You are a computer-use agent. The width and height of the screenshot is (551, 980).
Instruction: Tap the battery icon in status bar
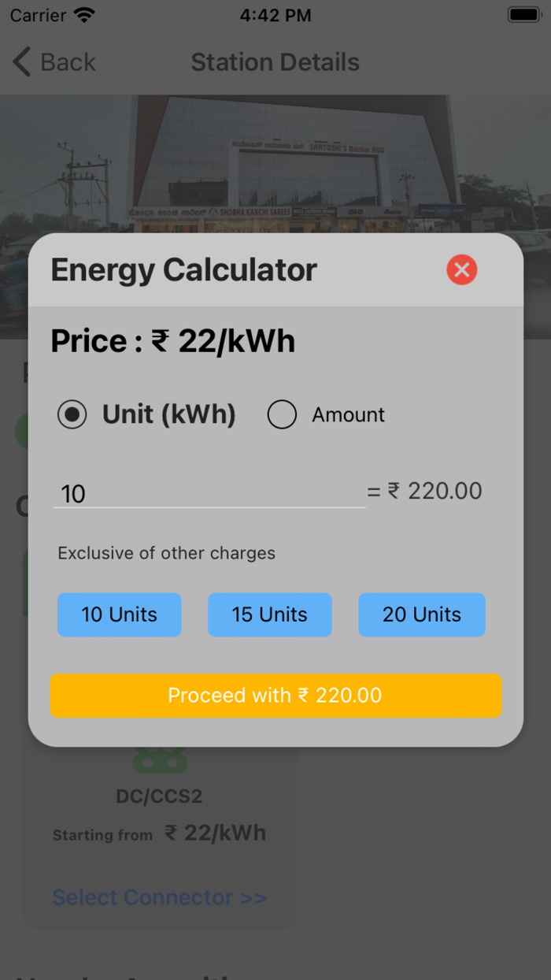pyautogui.click(x=523, y=13)
